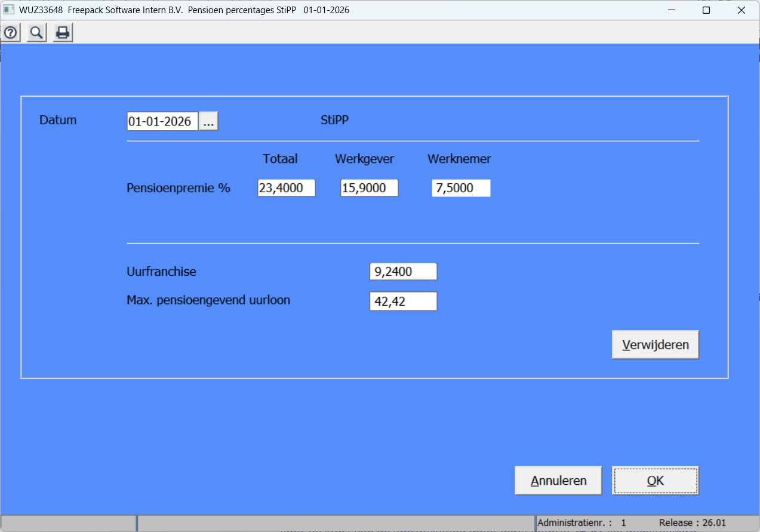This screenshot has width=760, height=532.
Task: Open the magnifier search tool
Action: tap(36, 33)
